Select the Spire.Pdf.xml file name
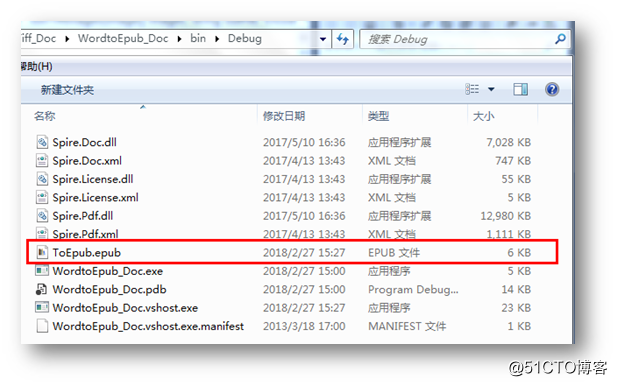Image resolution: width=617 pixels, height=386 pixels. [85, 234]
